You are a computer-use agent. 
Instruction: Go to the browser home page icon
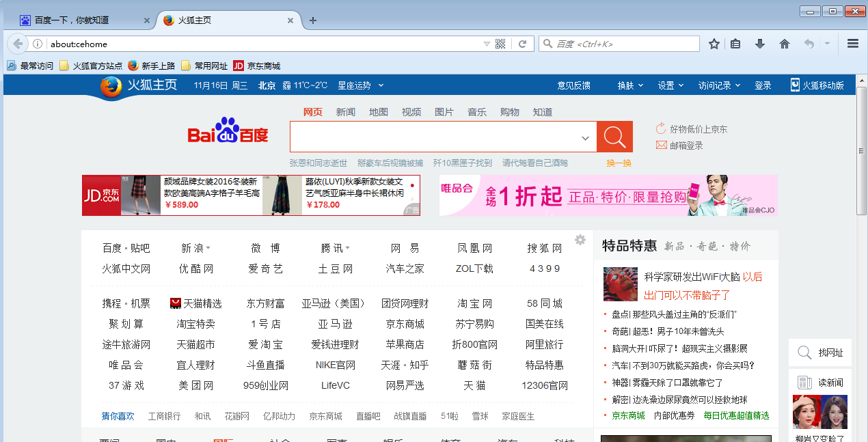(x=785, y=44)
